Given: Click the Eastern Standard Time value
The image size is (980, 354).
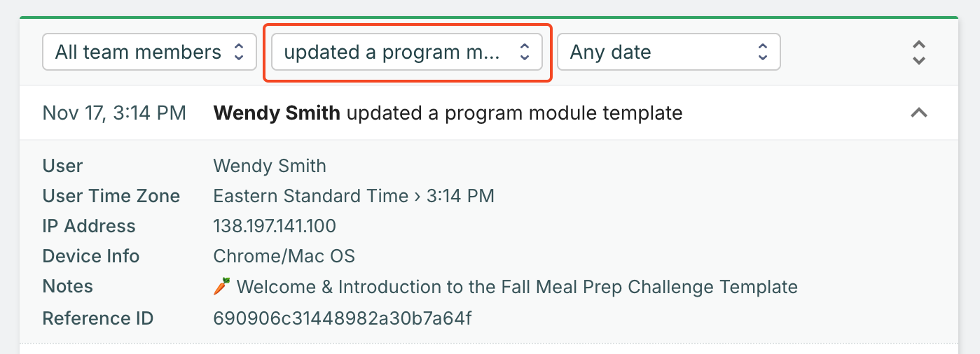Looking at the screenshot, I should tap(310, 196).
